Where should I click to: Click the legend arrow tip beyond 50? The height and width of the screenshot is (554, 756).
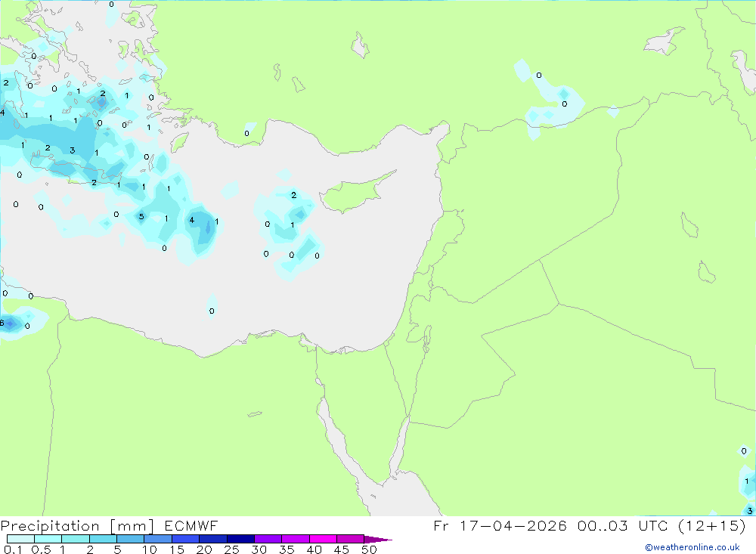tap(378, 540)
